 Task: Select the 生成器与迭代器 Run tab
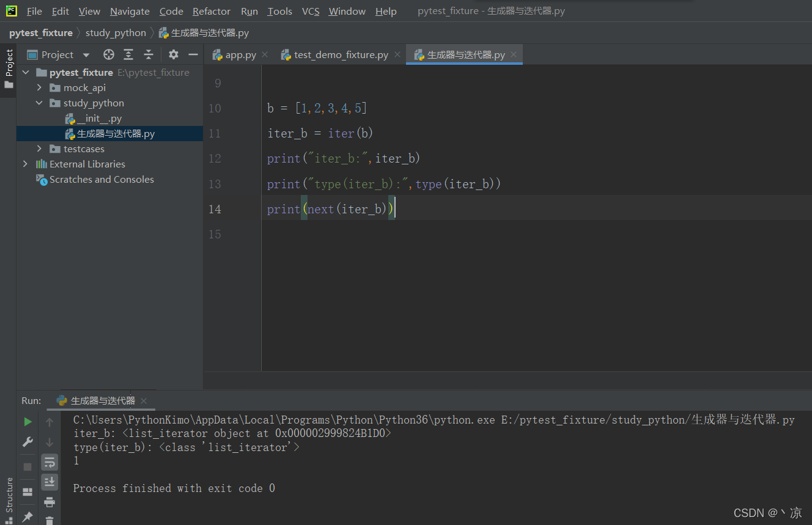point(103,401)
